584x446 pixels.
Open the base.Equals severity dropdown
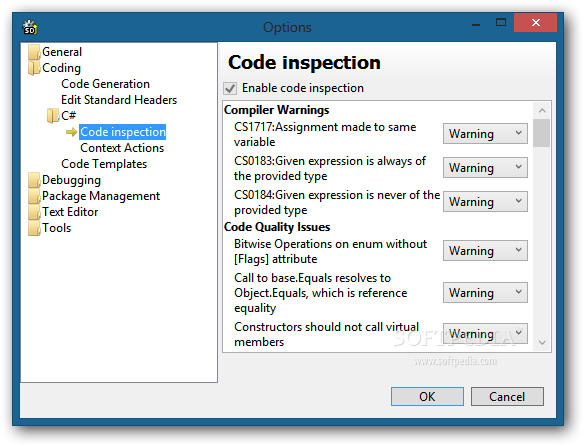coord(485,293)
